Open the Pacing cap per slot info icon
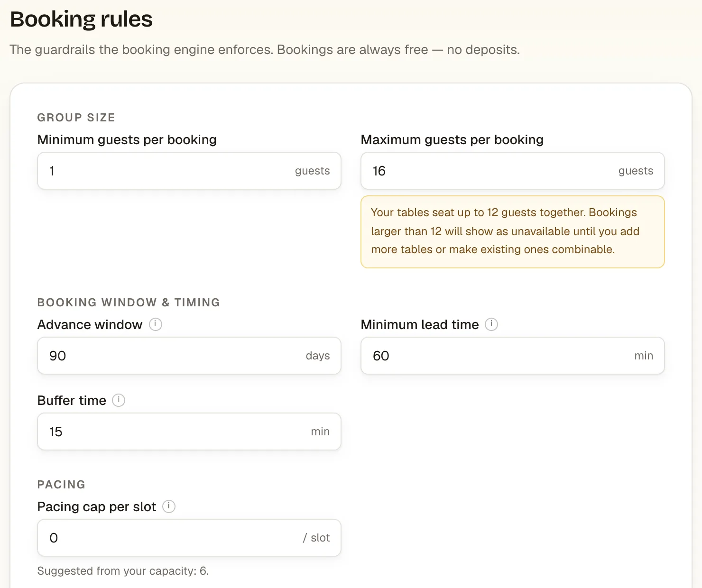This screenshot has height=588, width=702. [169, 506]
